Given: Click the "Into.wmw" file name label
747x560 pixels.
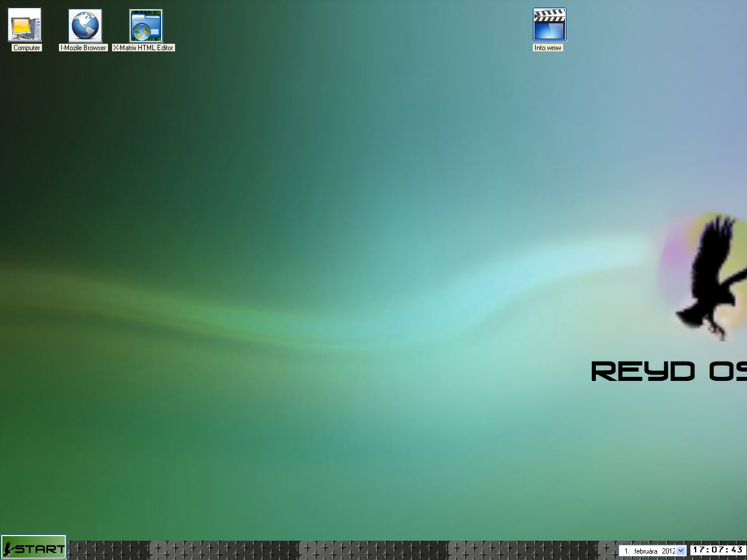Looking at the screenshot, I should [x=548, y=48].
